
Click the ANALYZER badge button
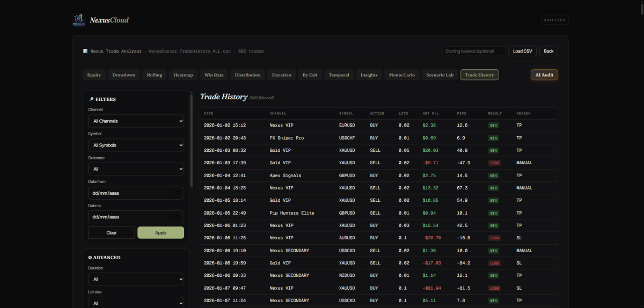tap(554, 20)
